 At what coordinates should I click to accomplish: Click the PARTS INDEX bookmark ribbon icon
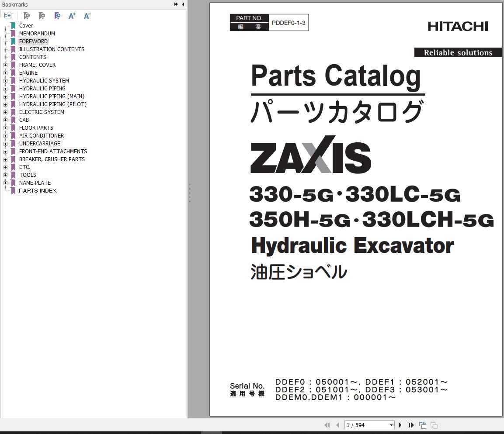pos(13,191)
